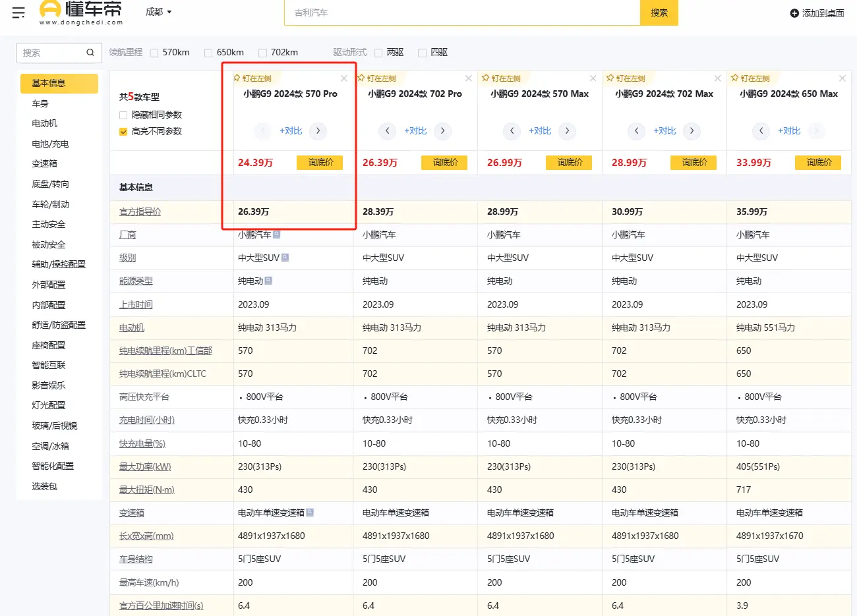Remove the 702 Max column with X

[718, 78]
